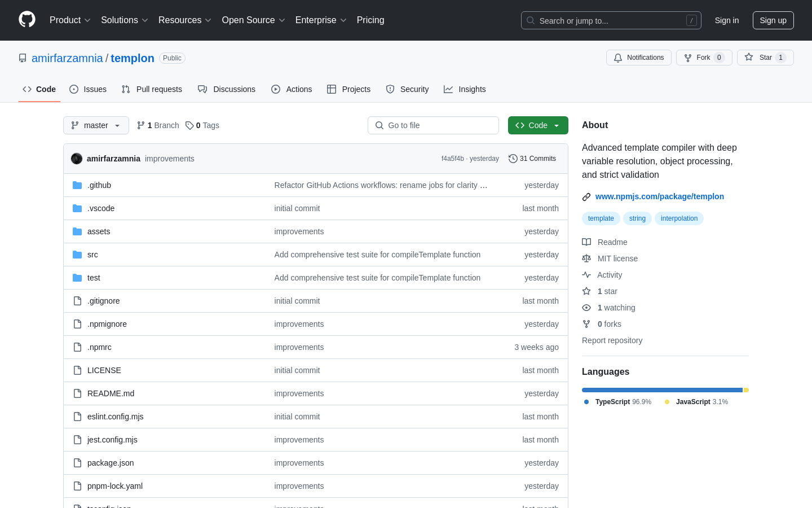
Task: Click Report repository link
Action: pyautogui.click(x=612, y=340)
